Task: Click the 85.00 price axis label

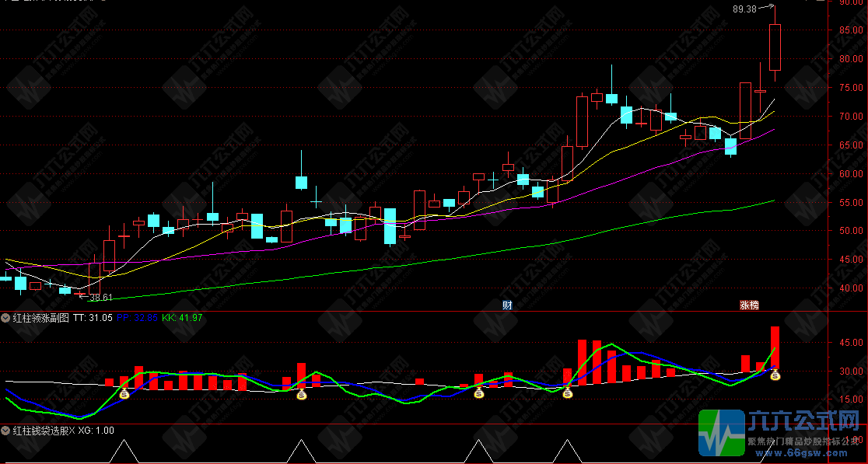Action: click(850, 30)
